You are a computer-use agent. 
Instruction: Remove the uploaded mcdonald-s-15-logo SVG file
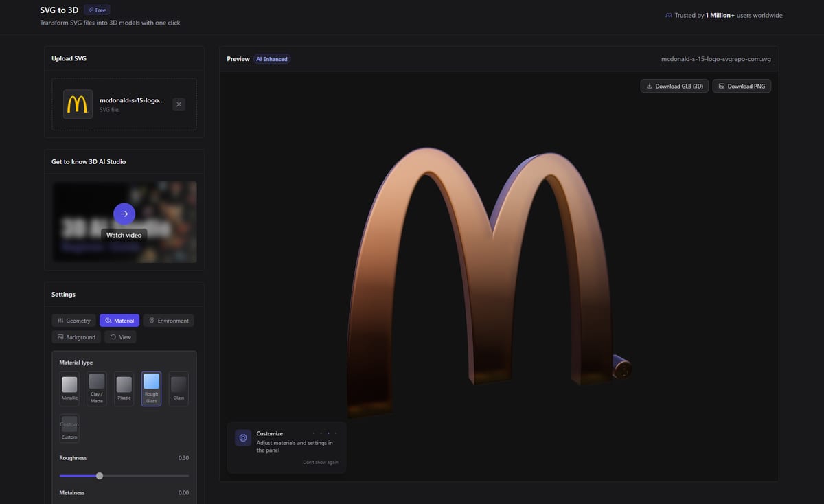click(179, 104)
